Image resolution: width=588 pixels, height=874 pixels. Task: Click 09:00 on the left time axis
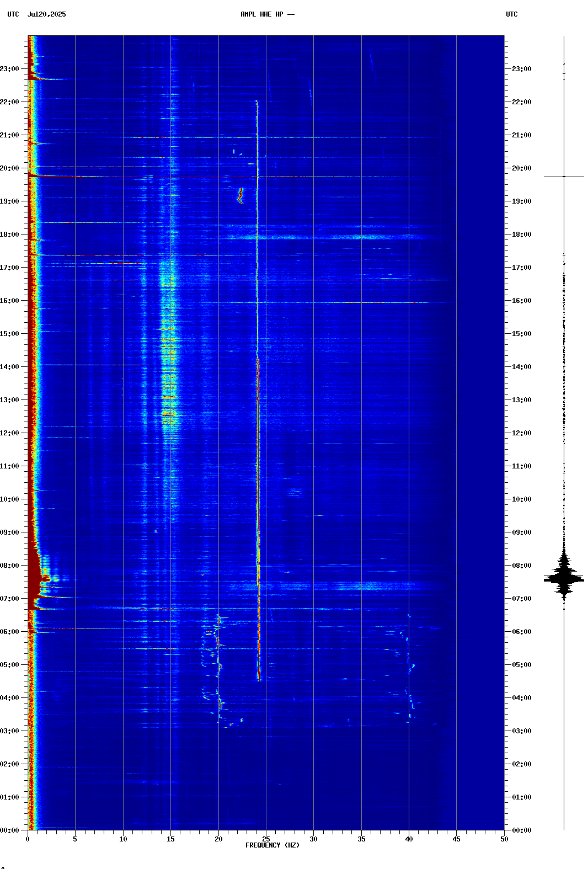pos(9,532)
